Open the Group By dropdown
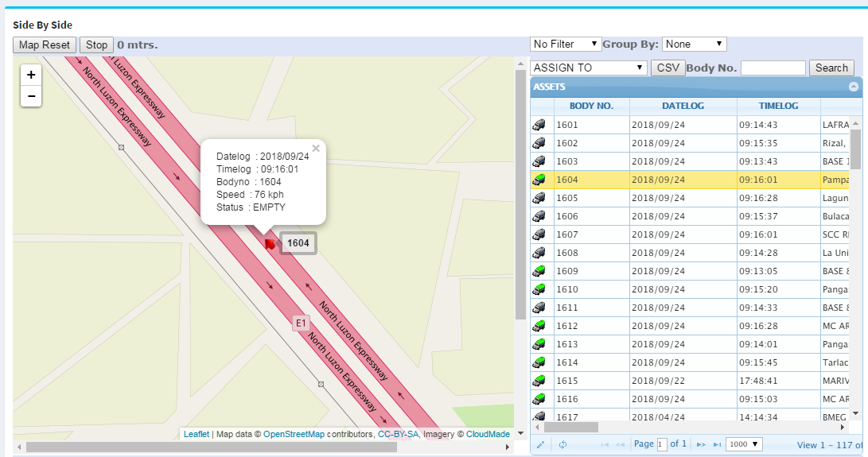This screenshot has height=457, width=868. tap(694, 45)
